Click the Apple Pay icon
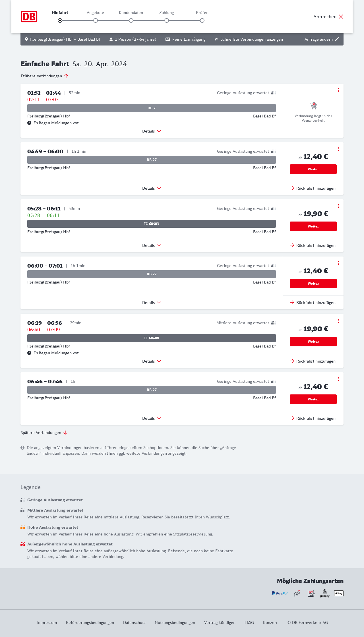Viewport: 364px width, 637px height. click(x=339, y=593)
